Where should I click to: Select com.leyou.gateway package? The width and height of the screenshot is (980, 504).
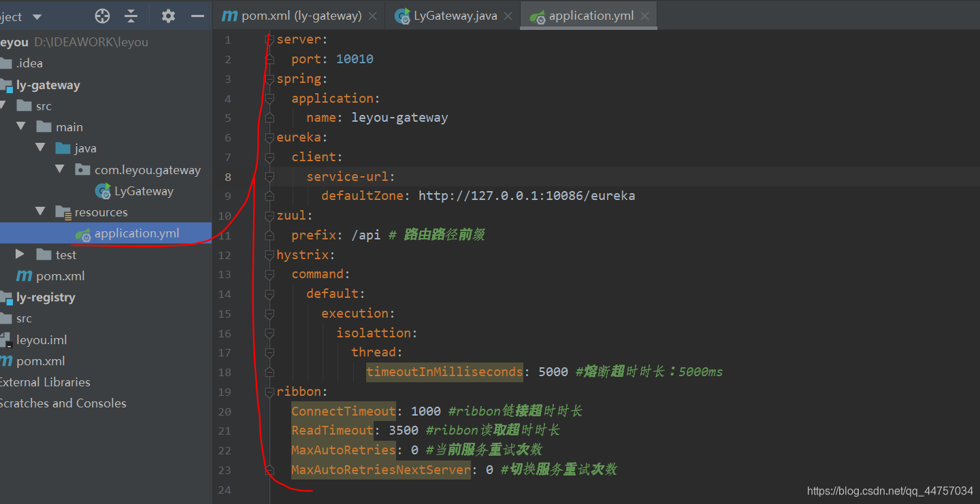[x=148, y=170]
